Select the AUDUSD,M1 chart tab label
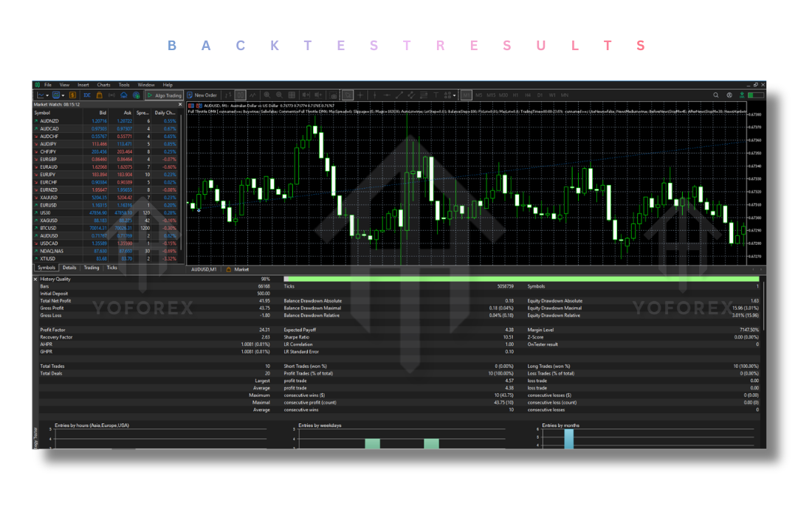Image resolution: width=812 pixels, height=531 pixels. (x=204, y=268)
